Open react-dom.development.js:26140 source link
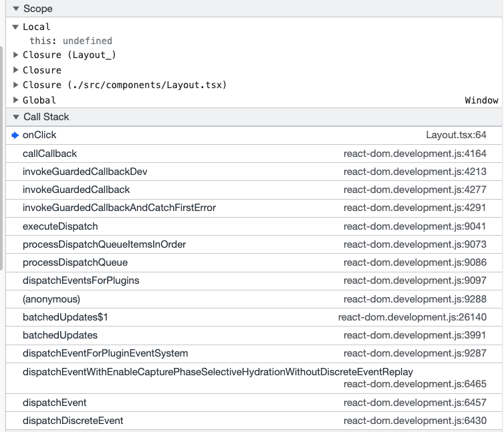The height and width of the screenshot is (432, 504). pos(412,317)
